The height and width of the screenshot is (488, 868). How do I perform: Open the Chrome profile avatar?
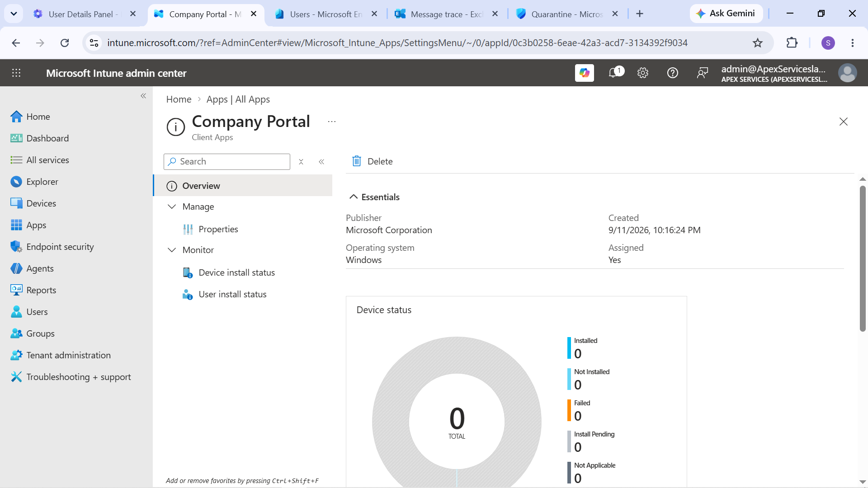click(828, 43)
